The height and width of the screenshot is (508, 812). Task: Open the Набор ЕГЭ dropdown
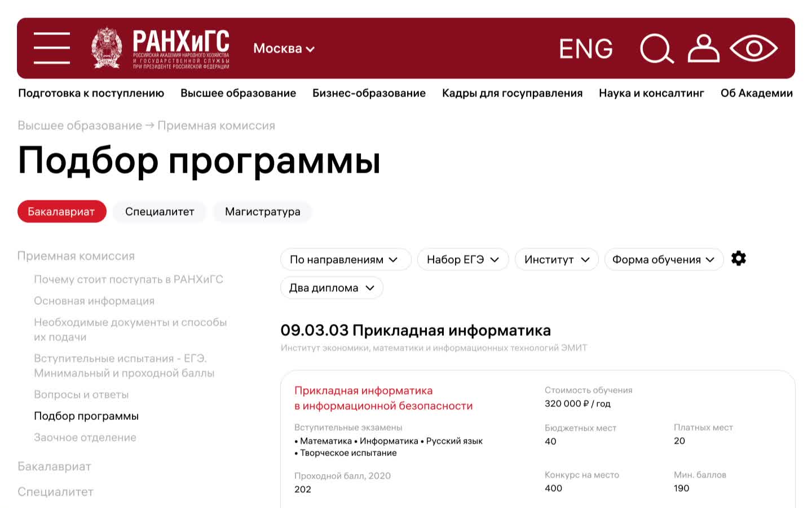click(x=462, y=260)
